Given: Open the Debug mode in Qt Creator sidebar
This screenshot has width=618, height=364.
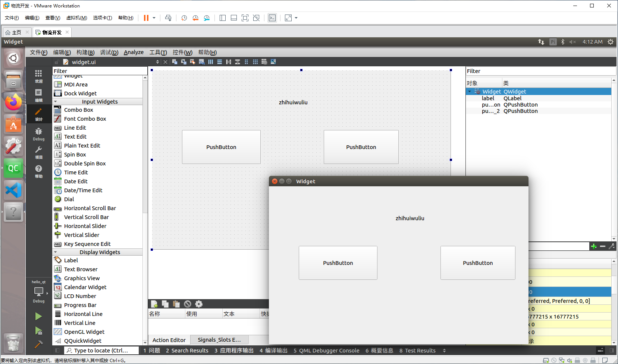Looking at the screenshot, I should click(38, 134).
